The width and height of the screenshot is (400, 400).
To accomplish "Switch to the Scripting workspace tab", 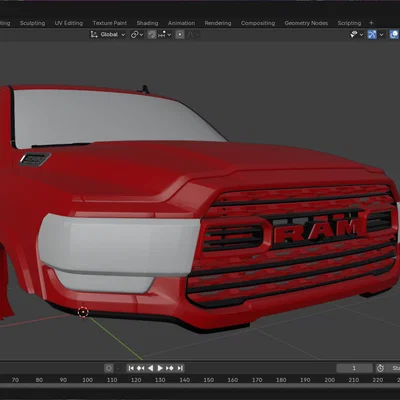I will (x=349, y=23).
